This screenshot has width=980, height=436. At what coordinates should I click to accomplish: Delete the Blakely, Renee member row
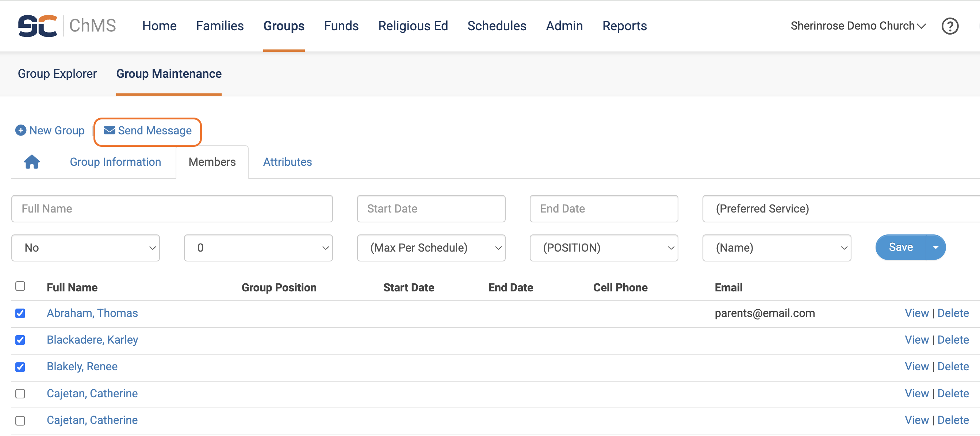(953, 366)
